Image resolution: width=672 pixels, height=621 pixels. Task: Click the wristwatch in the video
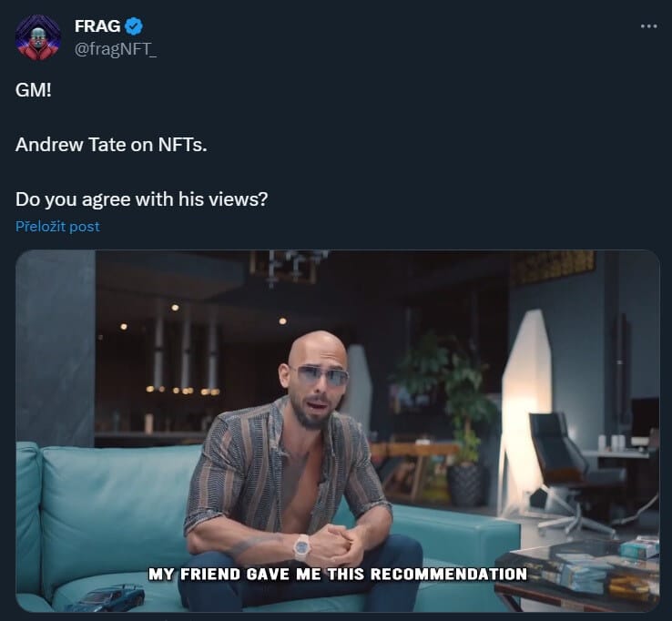pyautogui.click(x=301, y=547)
